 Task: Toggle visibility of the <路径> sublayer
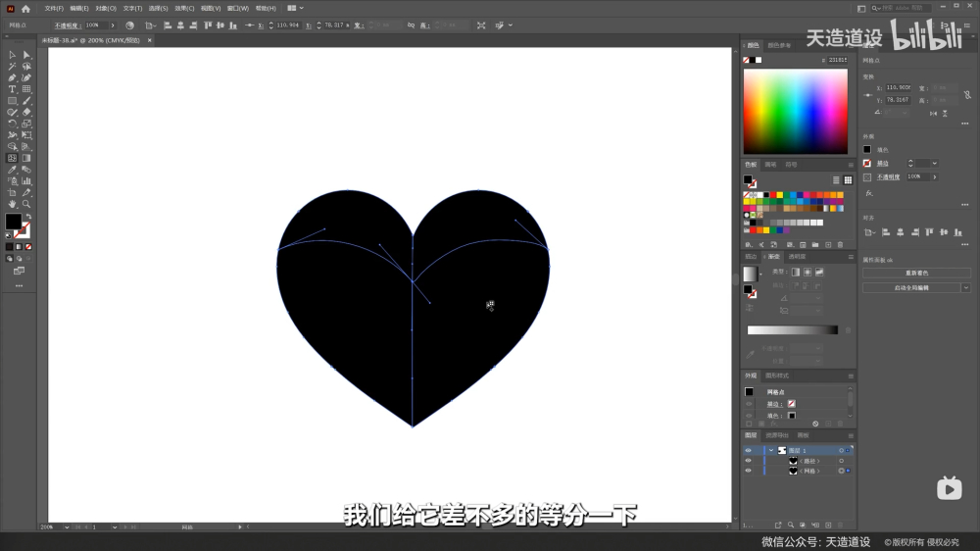click(748, 461)
